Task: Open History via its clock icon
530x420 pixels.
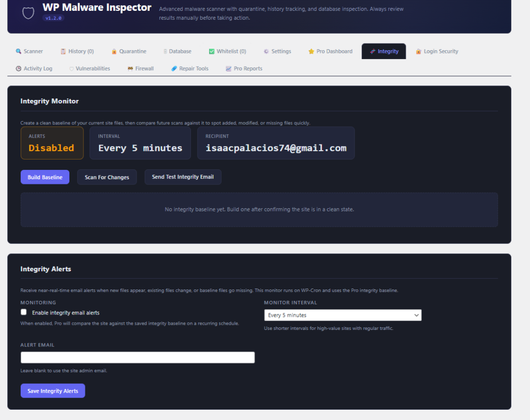Action: (x=62, y=51)
